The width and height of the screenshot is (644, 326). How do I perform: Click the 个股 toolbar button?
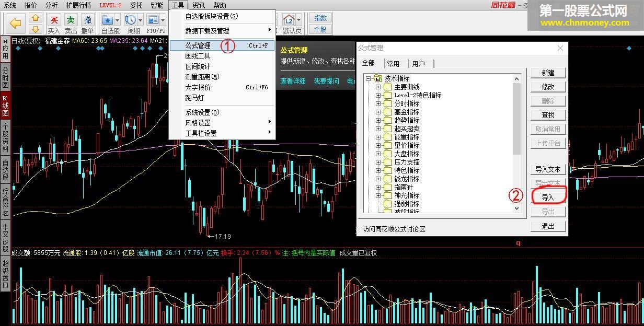320,29
